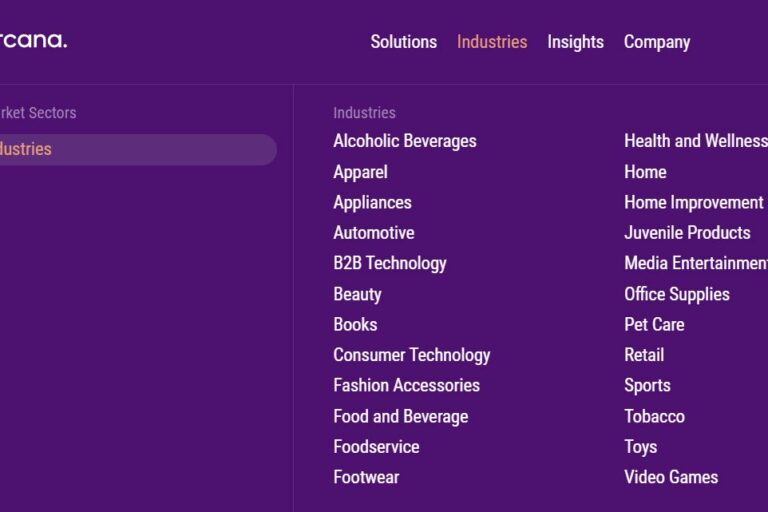Click the Circana logo

click(33, 40)
